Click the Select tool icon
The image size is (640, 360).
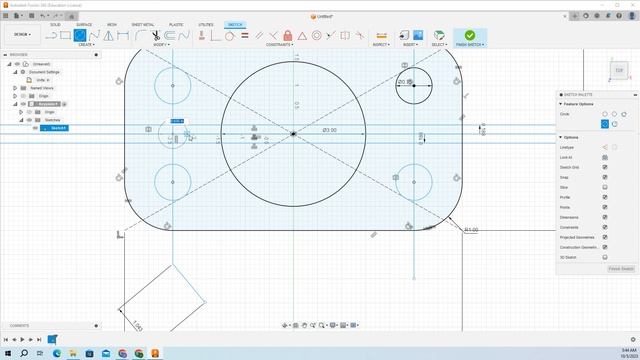click(439, 35)
